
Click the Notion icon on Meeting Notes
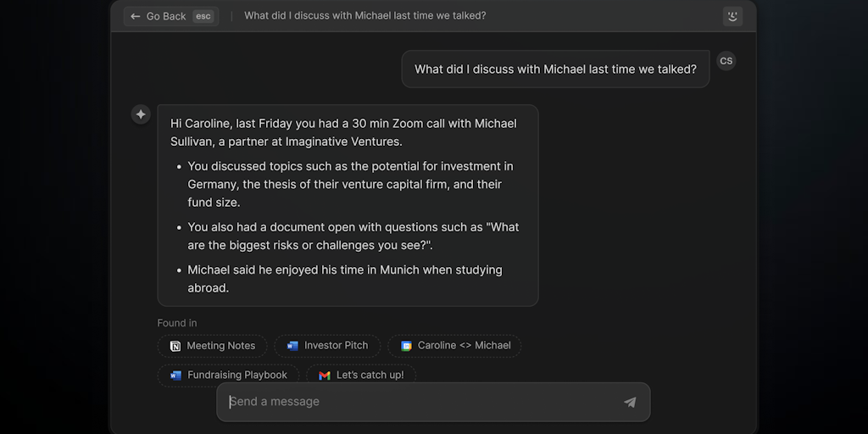click(175, 346)
